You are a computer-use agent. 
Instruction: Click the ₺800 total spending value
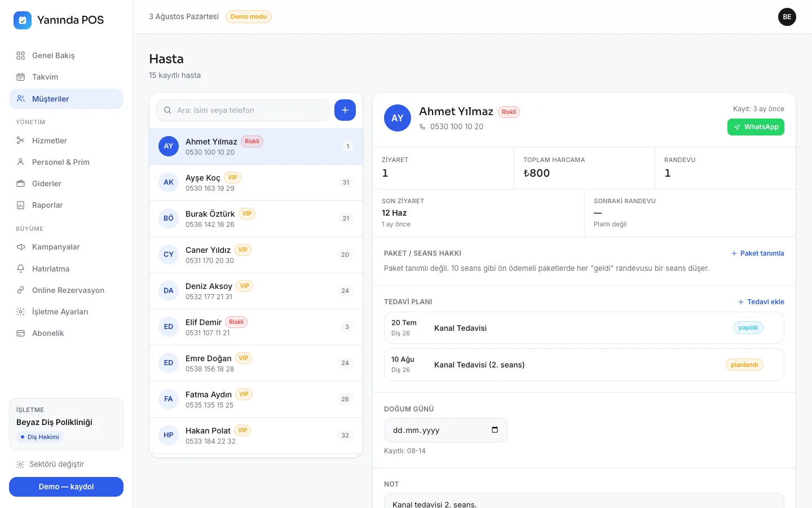[x=536, y=173]
